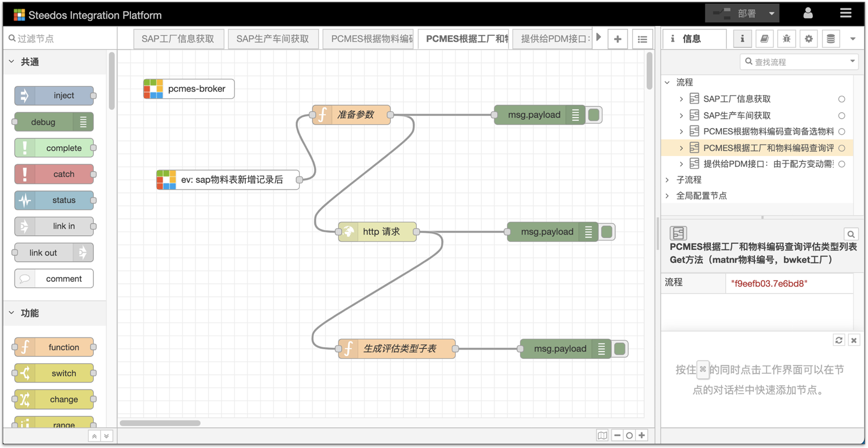The width and height of the screenshot is (868, 448).
Task: Open the 信息 sidebar tab
Action: click(x=694, y=39)
